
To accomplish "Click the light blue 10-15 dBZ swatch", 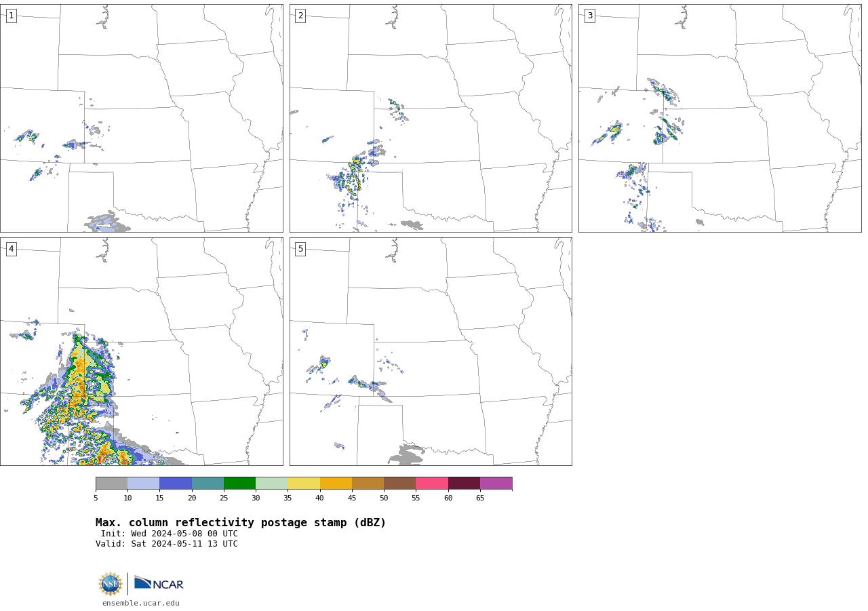I will [143, 484].
